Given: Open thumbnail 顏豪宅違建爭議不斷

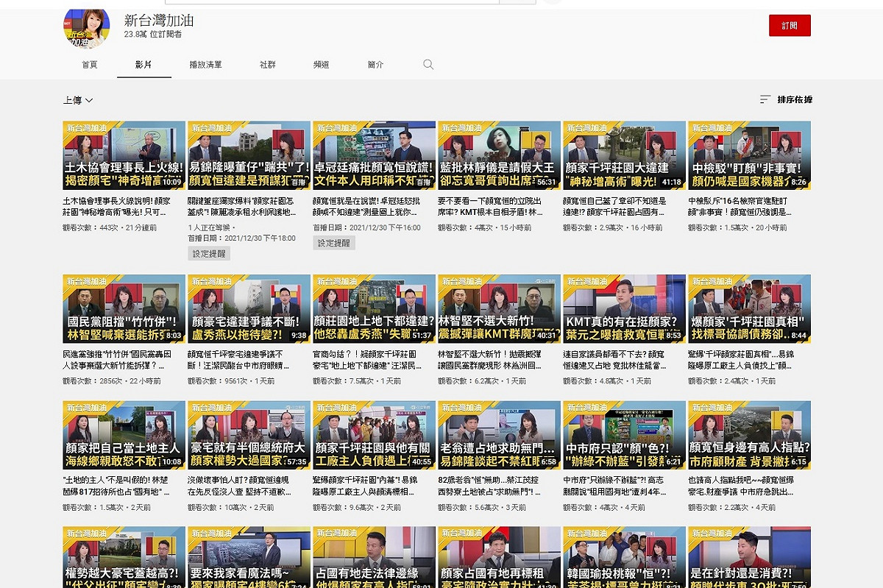Looking at the screenshot, I should coord(249,309).
